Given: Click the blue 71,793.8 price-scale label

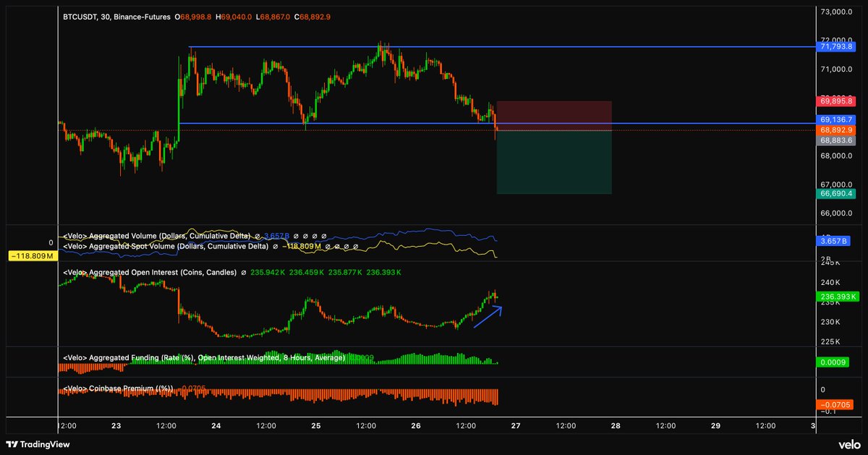Looking at the screenshot, I should [836, 46].
